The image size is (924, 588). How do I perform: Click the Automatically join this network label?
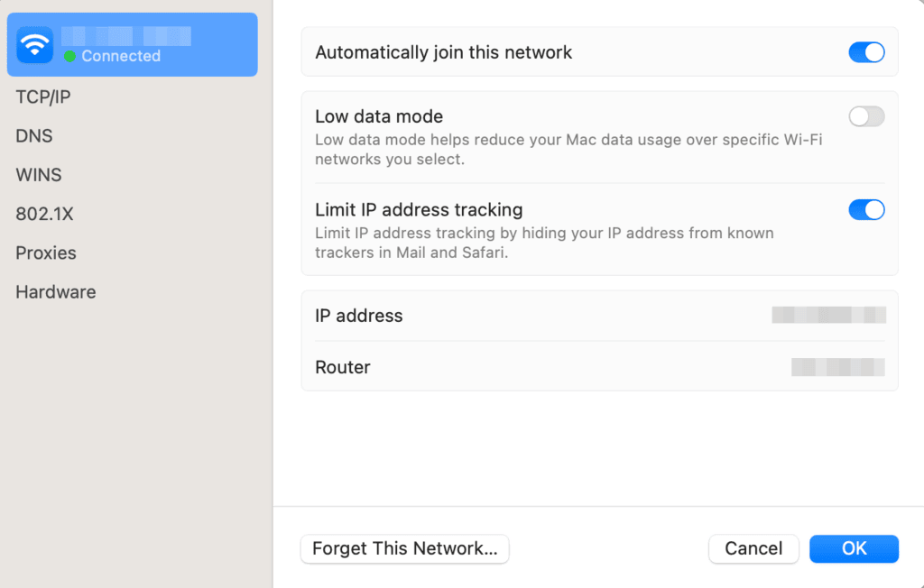(442, 51)
